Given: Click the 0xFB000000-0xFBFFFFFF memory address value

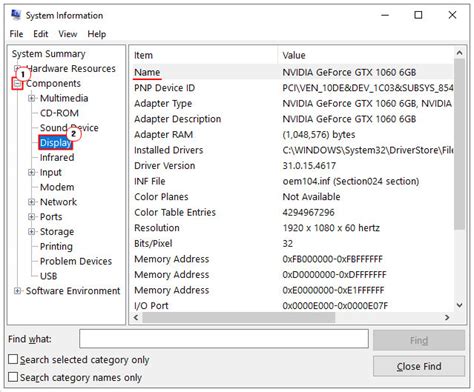Looking at the screenshot, I should pos(332,259).
